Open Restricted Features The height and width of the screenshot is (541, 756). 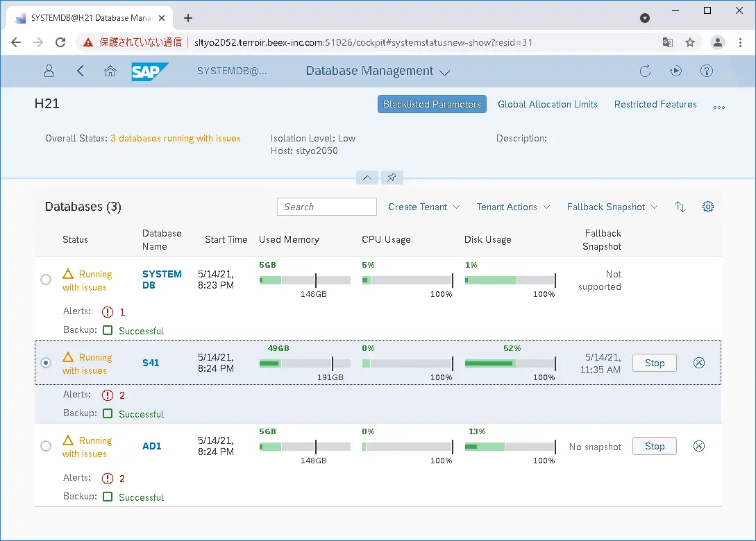655,104
